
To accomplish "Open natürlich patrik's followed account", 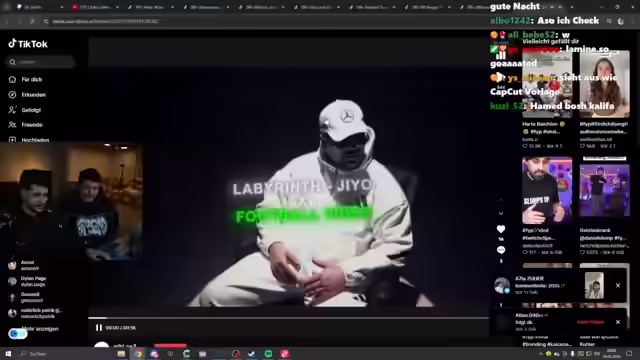I will [35, 313].
